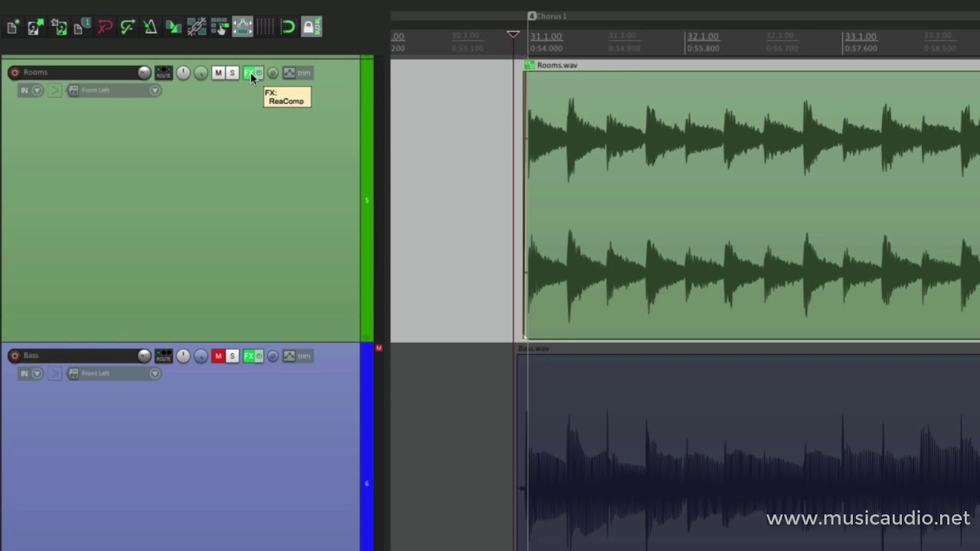This screenshot has width=980, height=551.
Task: Click trim automation button on Bass track
Action: tap(305, 356)
